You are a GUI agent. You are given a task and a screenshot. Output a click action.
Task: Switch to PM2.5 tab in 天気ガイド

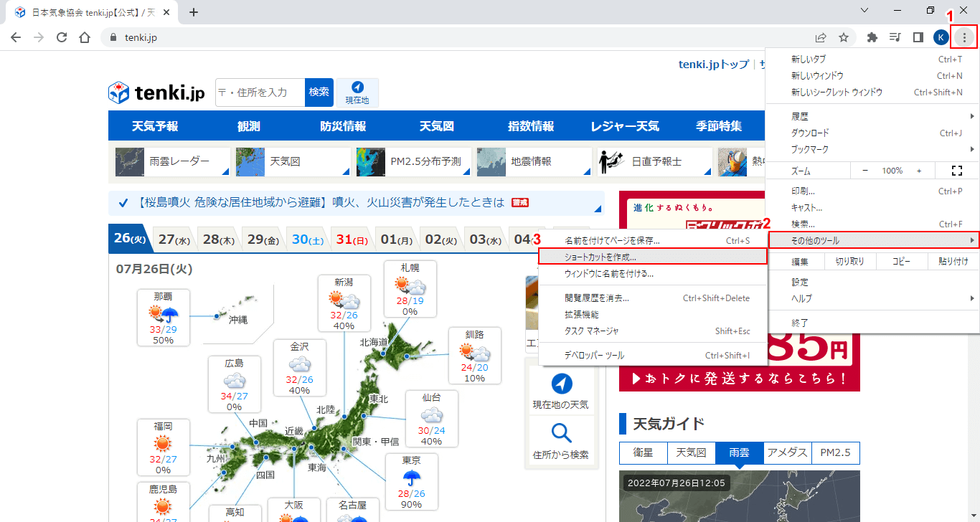pos(836,453)
